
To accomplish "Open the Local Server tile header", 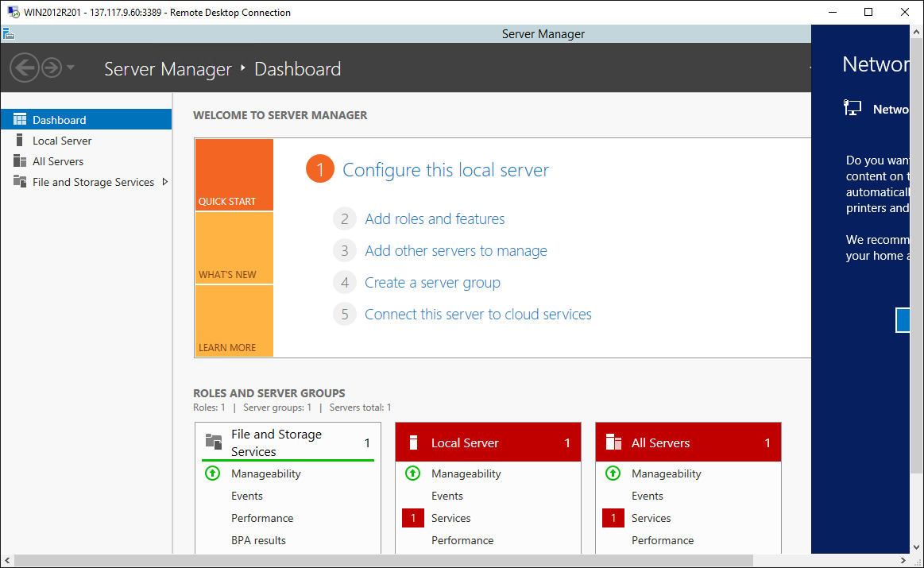I will pos(488,442).
